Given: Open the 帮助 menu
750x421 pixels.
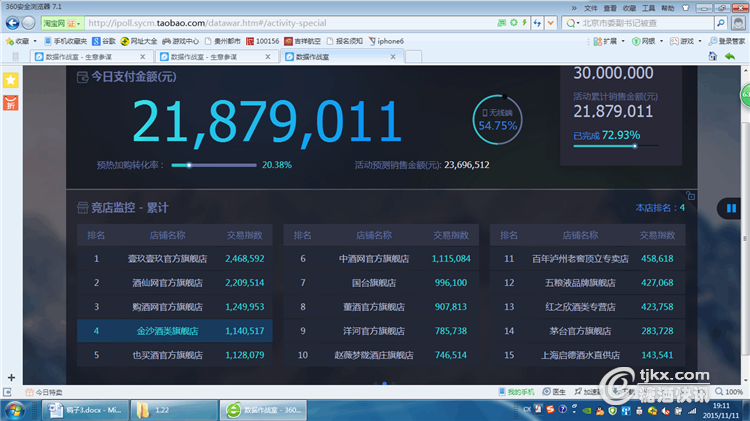Looking at the screenshot, I should click(x=667, y=8).
